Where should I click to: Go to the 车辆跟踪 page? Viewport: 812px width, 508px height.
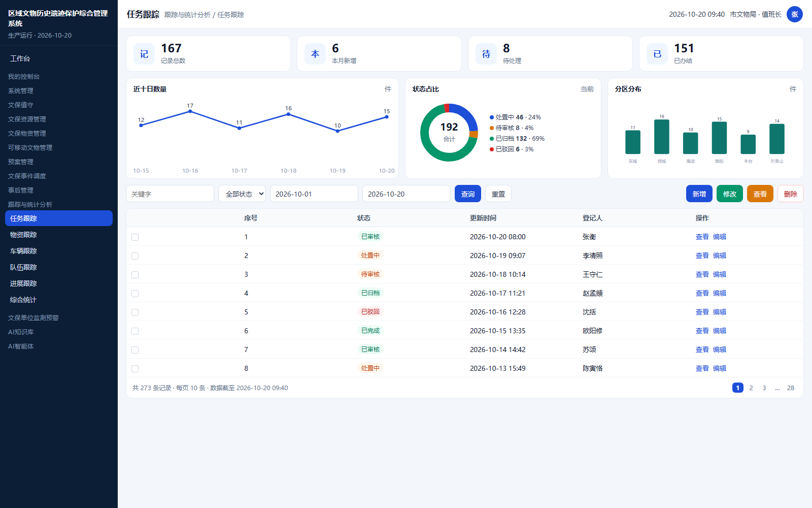coord(59,251)
